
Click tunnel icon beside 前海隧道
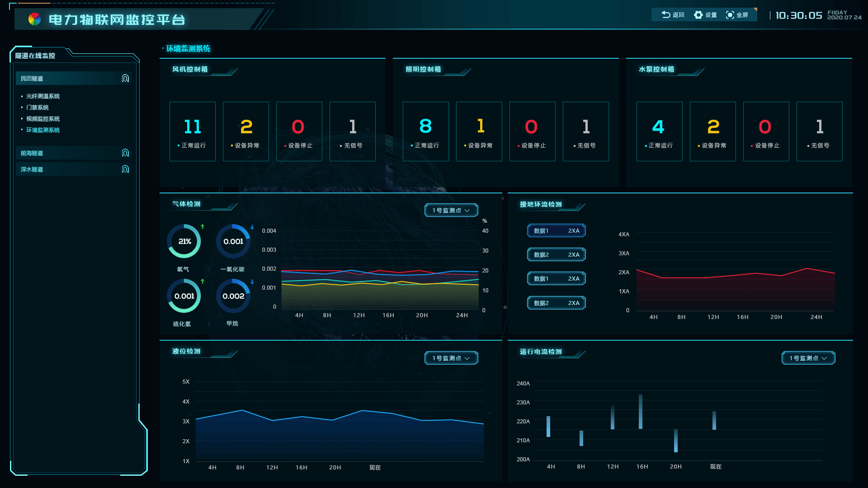tap(125, 153)
